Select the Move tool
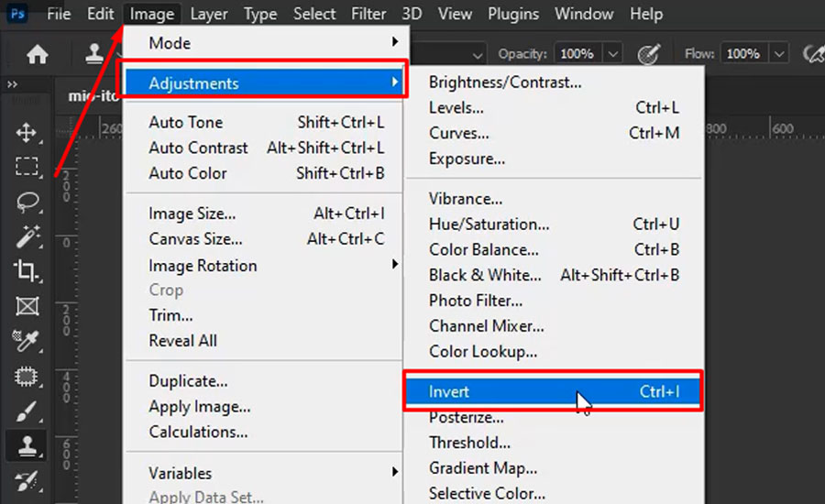Viewport: 825px width, 504px height. click(27, 133)
